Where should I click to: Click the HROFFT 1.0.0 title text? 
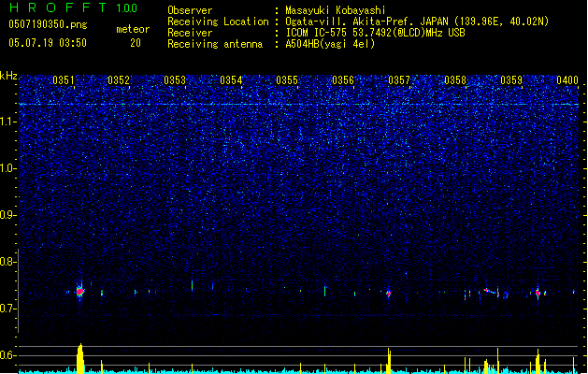74,7
